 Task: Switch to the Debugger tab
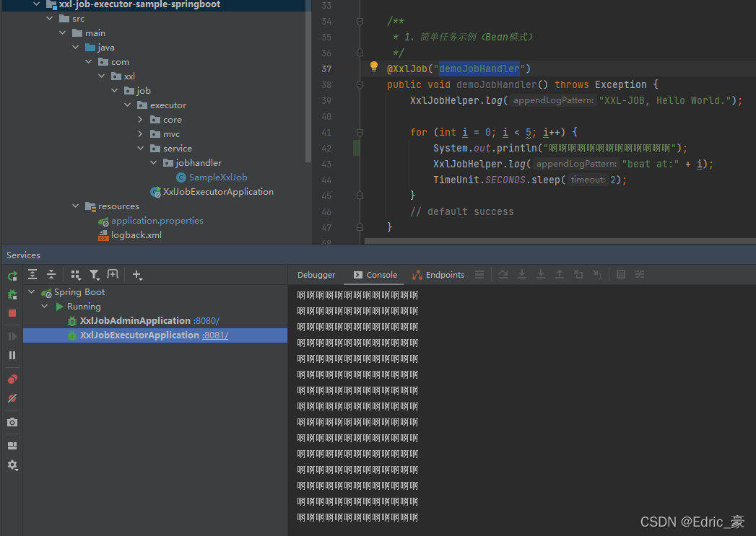coord(316,275)
